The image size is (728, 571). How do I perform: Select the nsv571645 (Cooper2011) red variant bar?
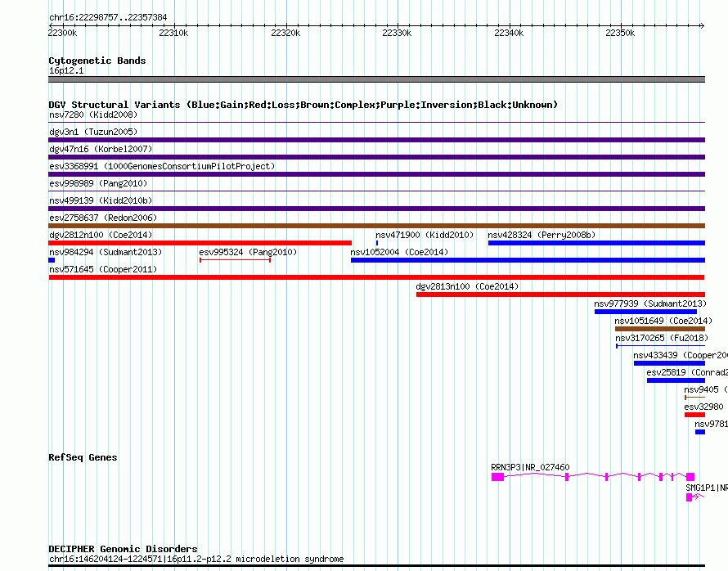pos(376,277)
